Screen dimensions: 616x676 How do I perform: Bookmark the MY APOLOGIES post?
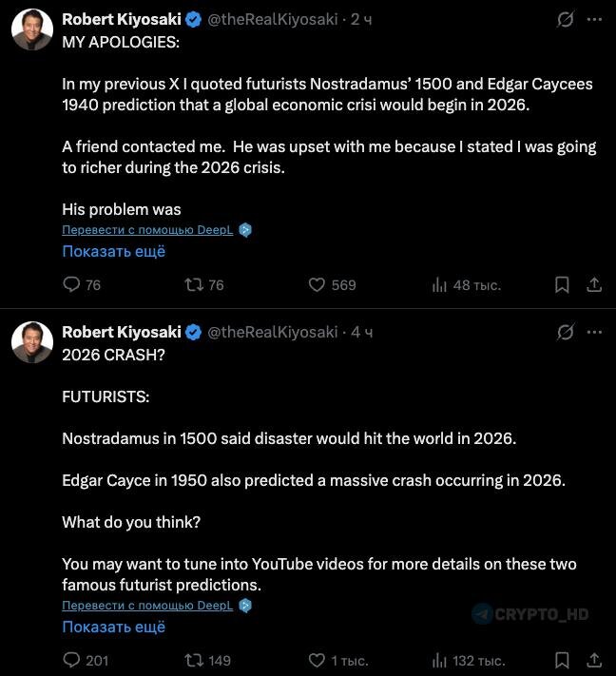click(x=562, y=284)
